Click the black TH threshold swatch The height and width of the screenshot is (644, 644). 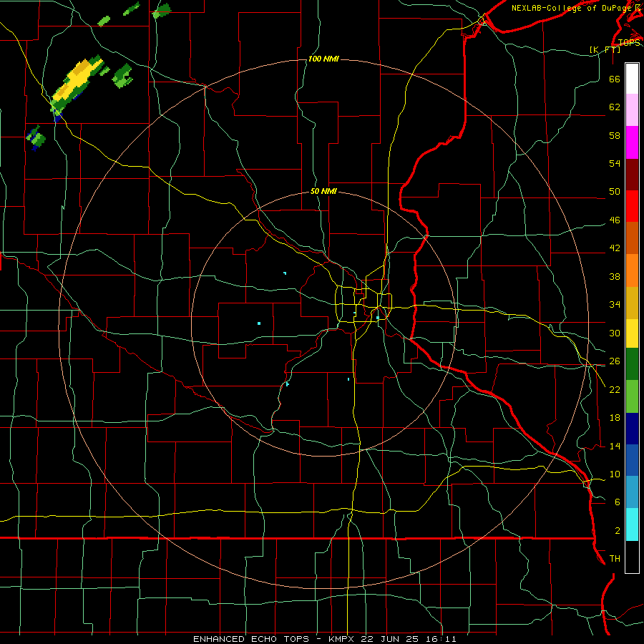pyautogui.click(x=632, y=557)
